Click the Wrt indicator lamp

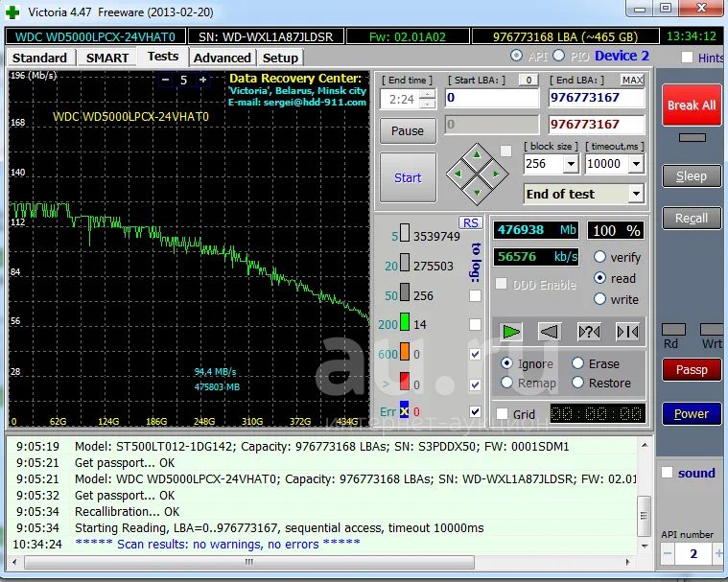[x=712, y=330]
